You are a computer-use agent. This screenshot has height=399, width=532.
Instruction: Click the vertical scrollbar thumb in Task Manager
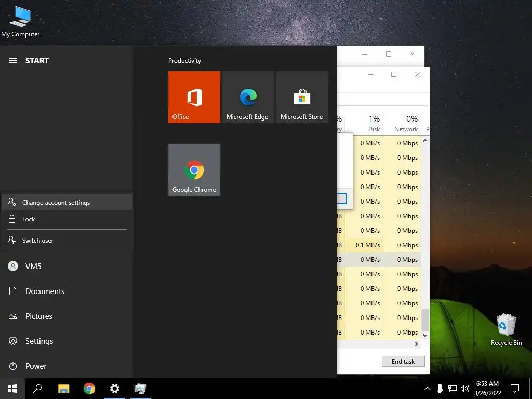pos(425,320)
